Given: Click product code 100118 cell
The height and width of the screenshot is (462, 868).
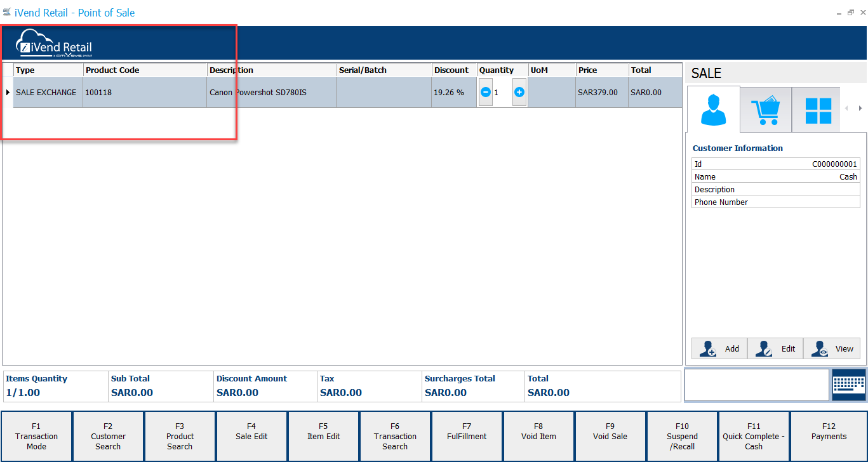Looking at the screenshot, I should click(145, 93).
